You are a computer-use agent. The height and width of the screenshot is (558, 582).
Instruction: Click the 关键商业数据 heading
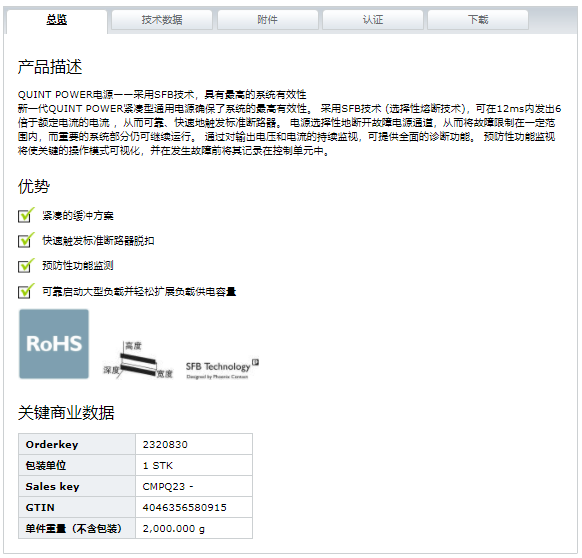[66, 412]
